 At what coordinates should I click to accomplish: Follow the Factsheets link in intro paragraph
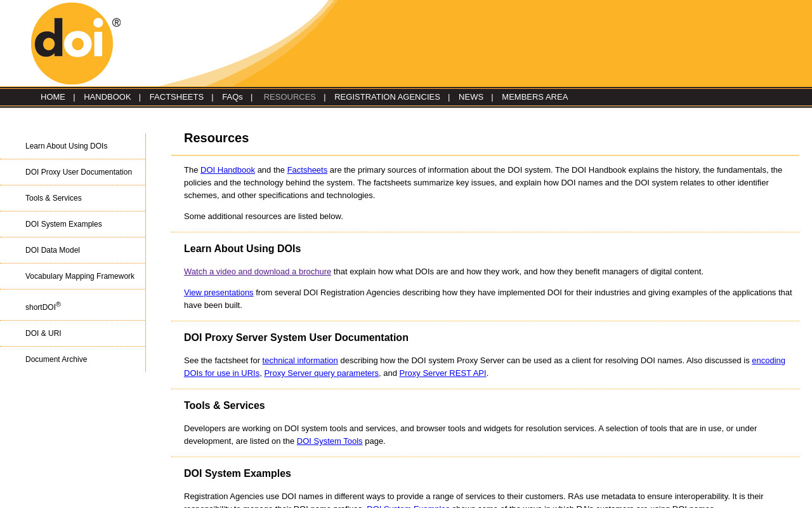(x=307, y=170)
